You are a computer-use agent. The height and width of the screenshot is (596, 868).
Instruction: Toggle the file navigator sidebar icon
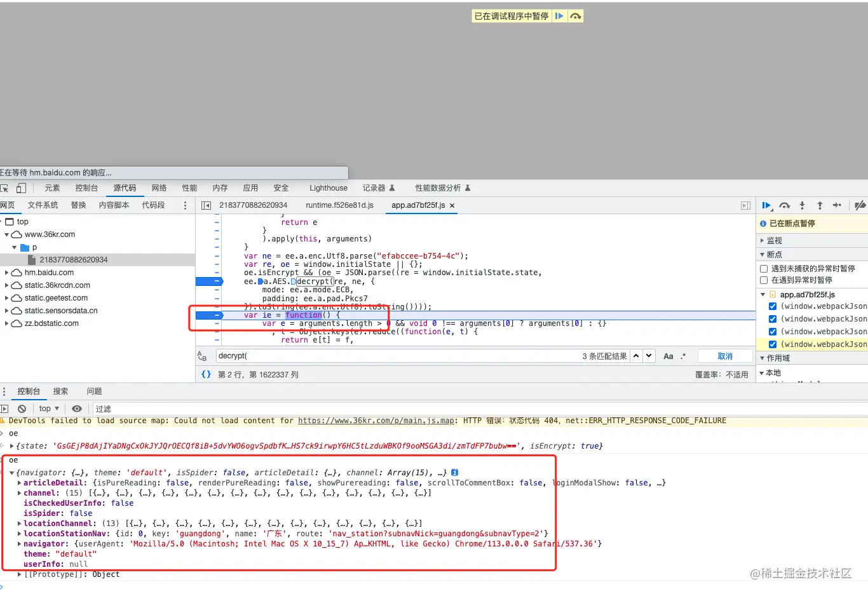point(206,205)
